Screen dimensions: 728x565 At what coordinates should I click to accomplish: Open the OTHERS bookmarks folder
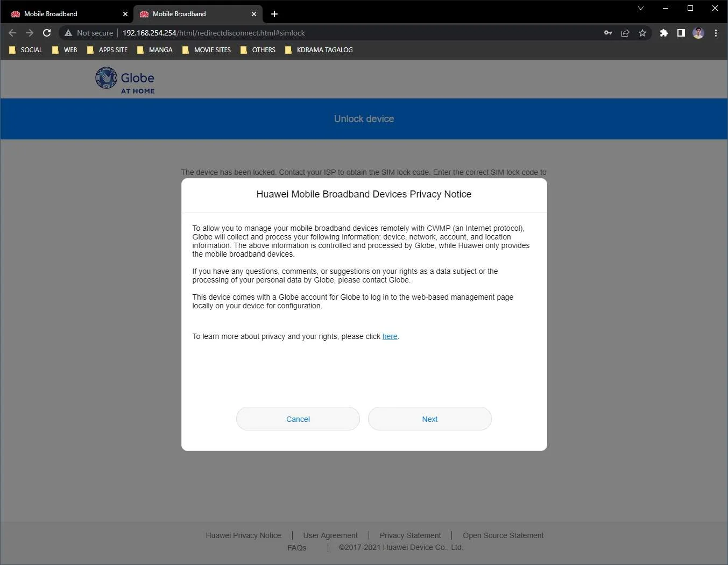tap(258, 50)
